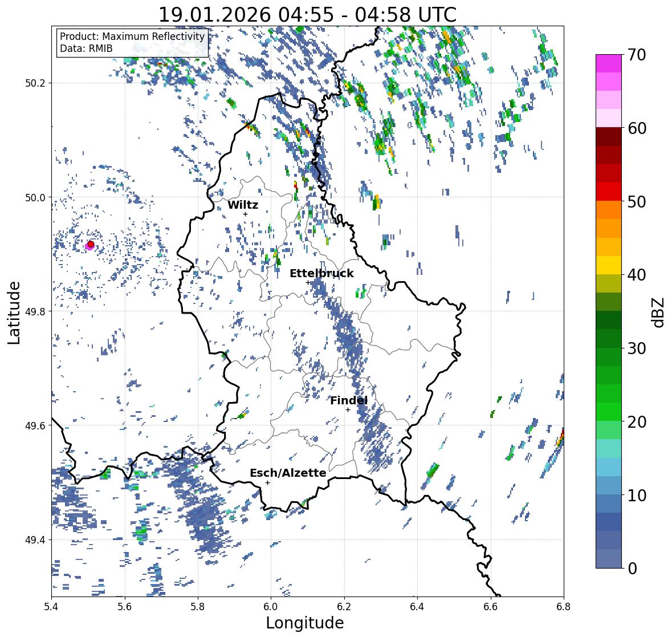Click the 20 value on colorbar
672x637 pixels.
(x=637, y=421)
